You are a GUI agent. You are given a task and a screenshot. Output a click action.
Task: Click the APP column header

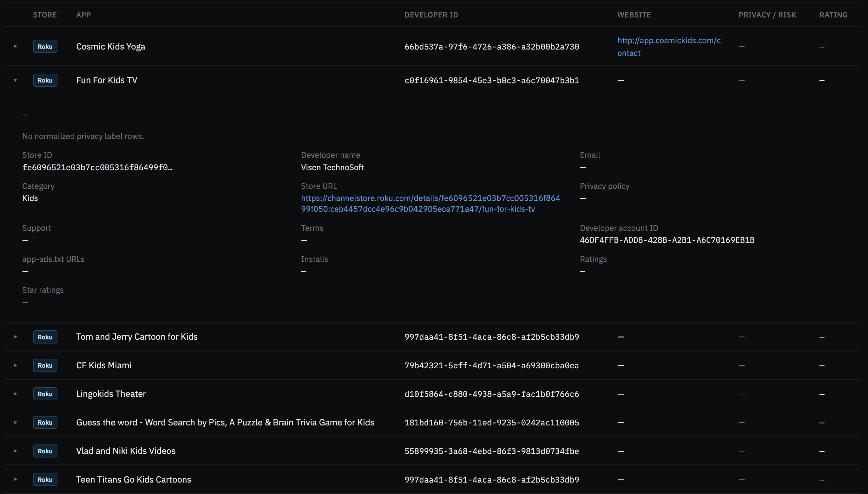[x=83, y=15]
